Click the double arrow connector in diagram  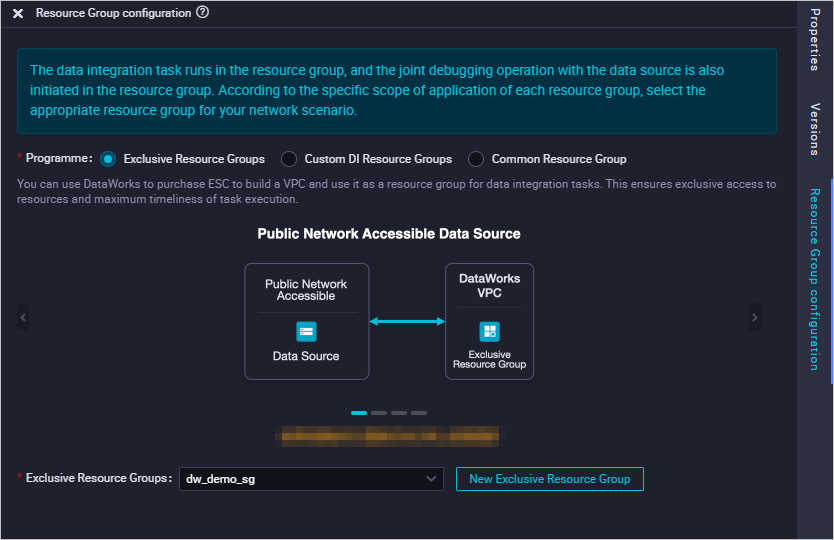407,321
